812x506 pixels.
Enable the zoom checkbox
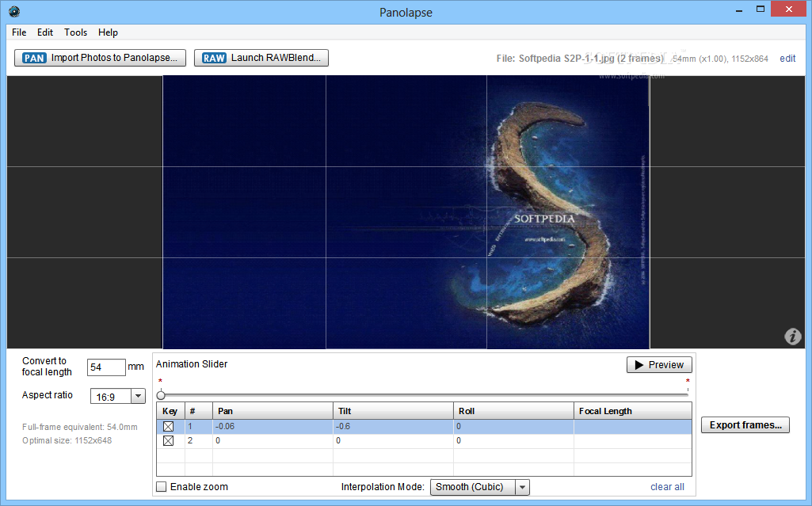(162, 487)
